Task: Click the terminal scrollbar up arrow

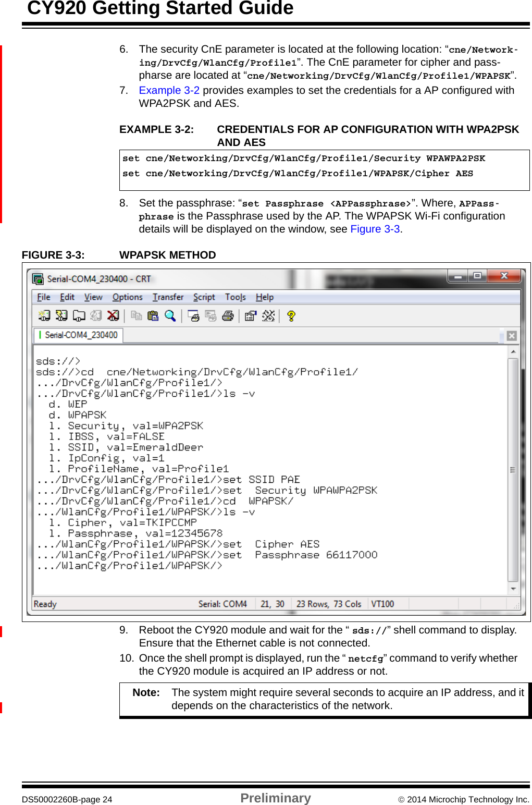Action: coord(513,352)
